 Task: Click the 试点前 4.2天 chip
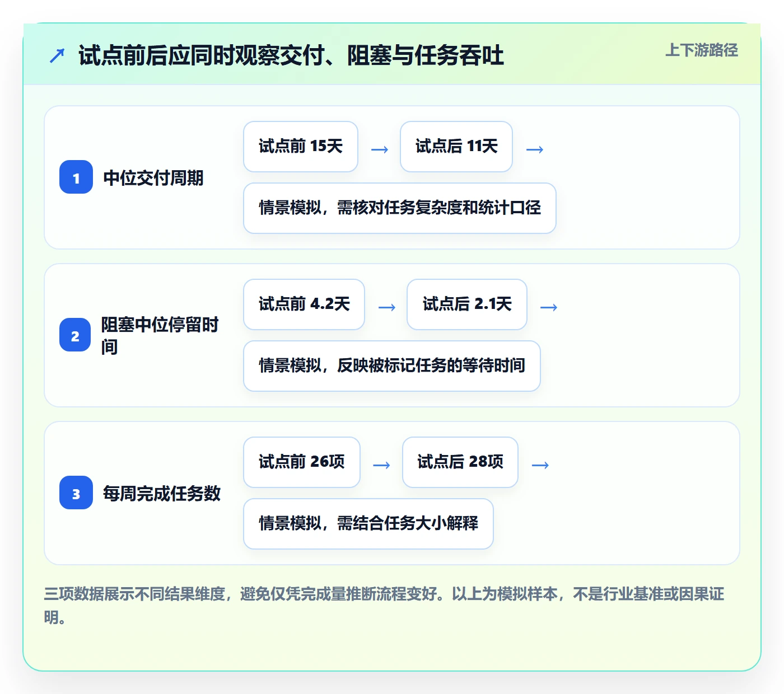click(304, 304)
